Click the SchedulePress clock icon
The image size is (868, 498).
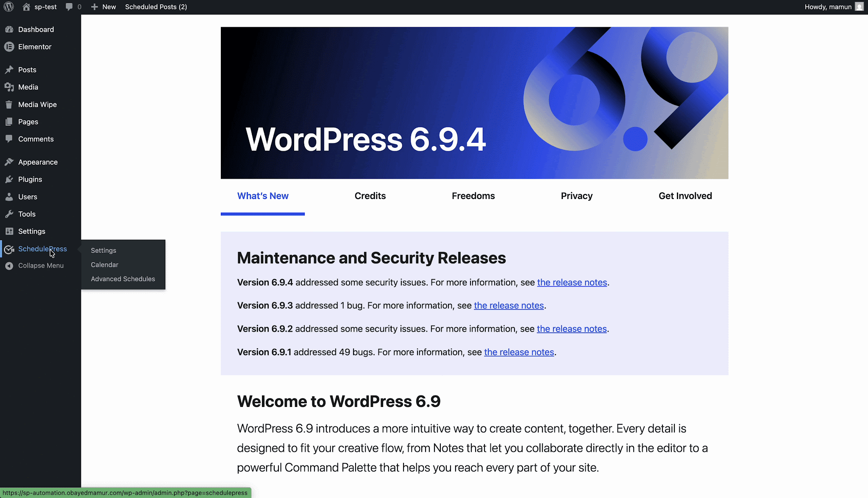point(9,249)
